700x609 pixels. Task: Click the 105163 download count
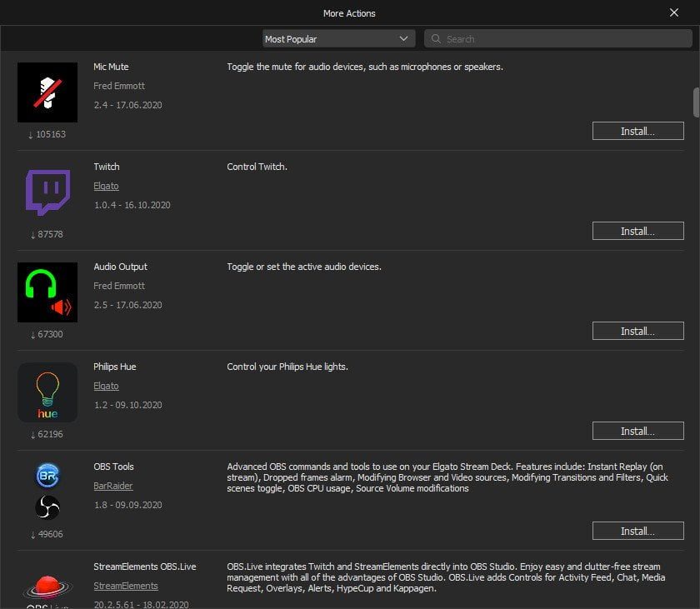(x=47, y=134)
